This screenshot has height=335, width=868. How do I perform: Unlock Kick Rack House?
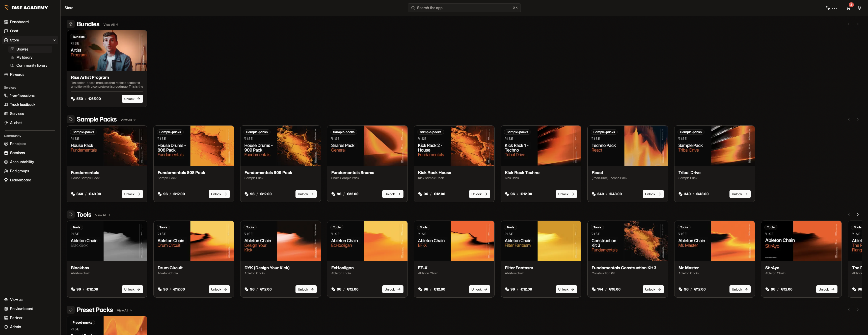click(x=479, y=194)
